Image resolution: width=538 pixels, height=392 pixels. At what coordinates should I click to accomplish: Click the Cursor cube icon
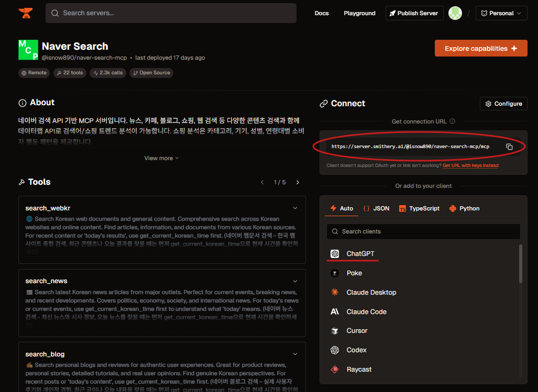[x=335, y=331]
